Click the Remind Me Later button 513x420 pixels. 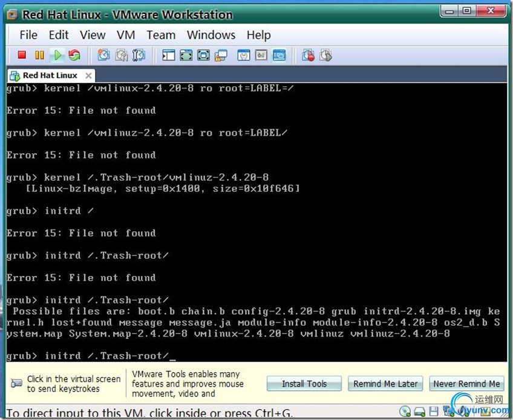click(385, 384)
